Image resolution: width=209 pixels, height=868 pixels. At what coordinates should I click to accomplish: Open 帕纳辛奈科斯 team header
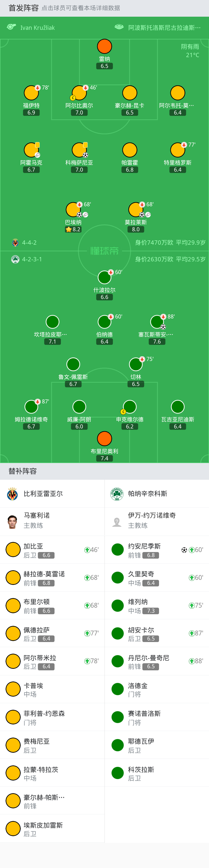pyautogui.click(x=156, y=494)
